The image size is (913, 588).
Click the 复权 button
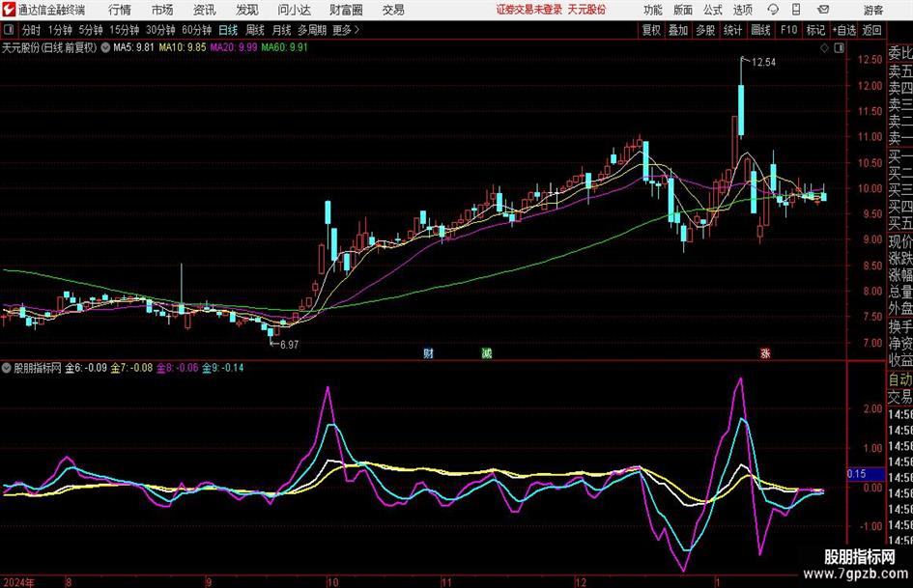tap(651, 30)
